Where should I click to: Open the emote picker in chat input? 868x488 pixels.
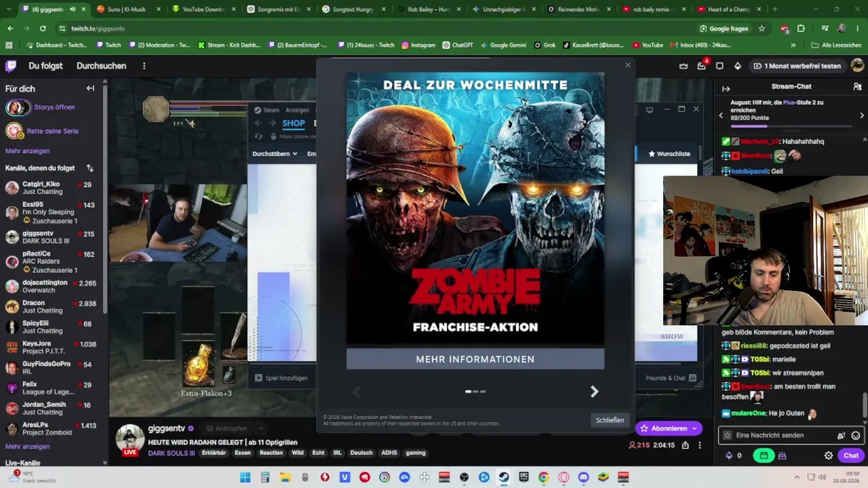[856, 436]
